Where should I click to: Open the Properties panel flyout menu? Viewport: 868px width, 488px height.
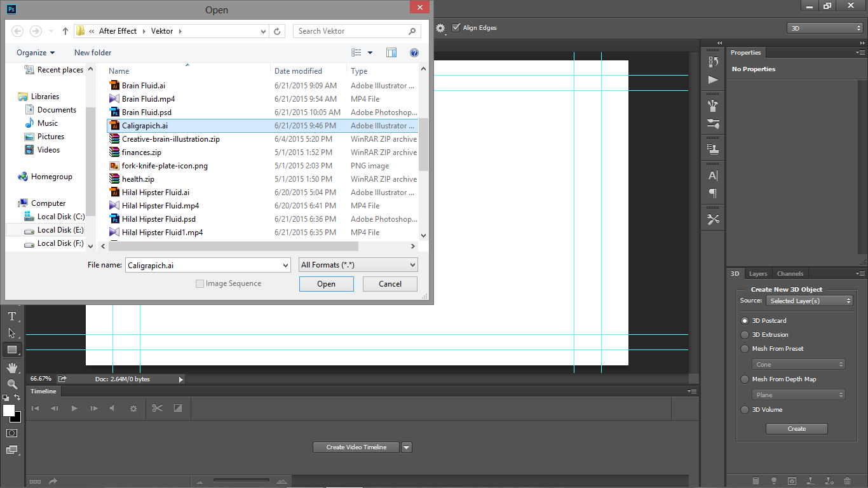tap(860, 53)
